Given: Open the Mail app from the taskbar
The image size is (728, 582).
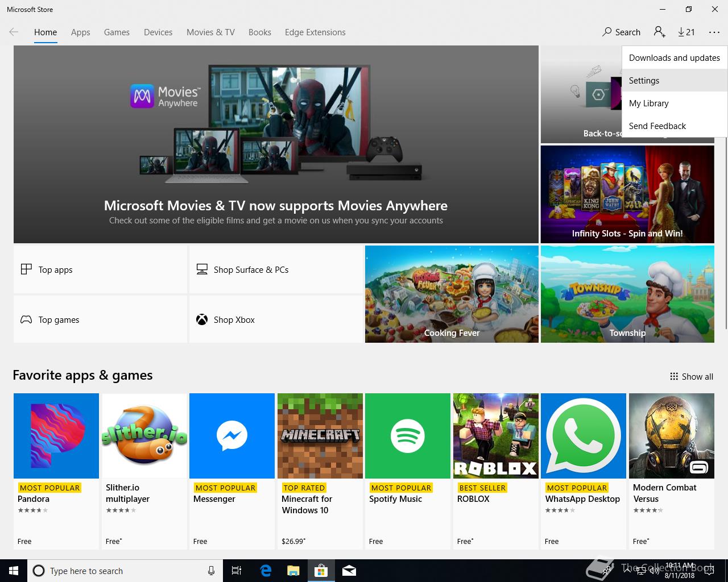Looking at the screenshot, I should click(349, 571).
